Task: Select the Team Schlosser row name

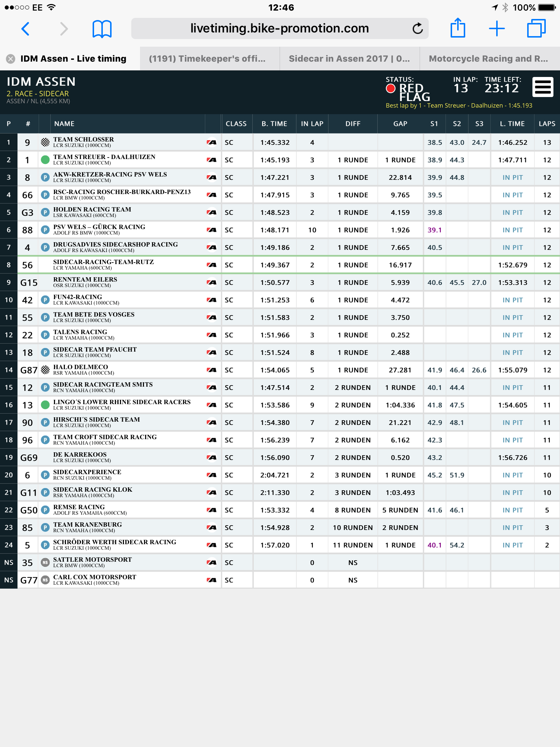Action: 83,139
